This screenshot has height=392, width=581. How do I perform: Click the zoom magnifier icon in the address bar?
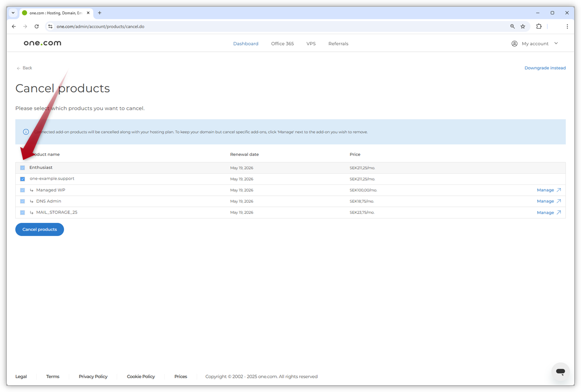512,26
